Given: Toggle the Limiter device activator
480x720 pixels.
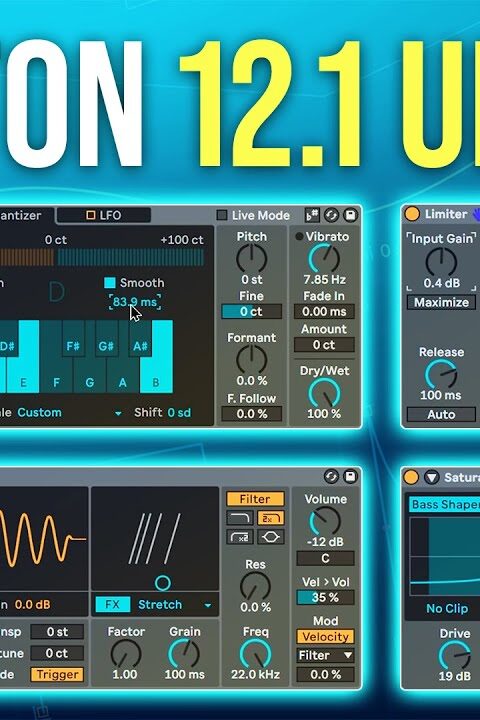Looking at the screenshot, I should pyautogui.click(x=412, y=214).
